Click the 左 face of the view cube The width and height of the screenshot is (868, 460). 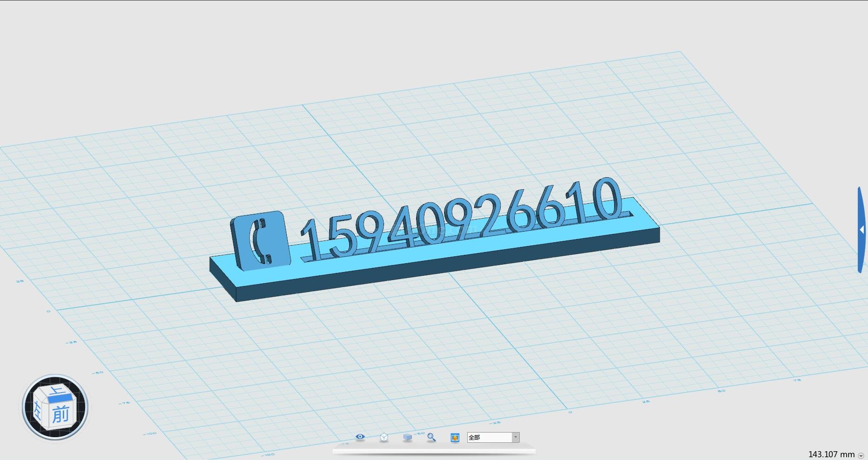pyautogui.click(x=38, y=410)
